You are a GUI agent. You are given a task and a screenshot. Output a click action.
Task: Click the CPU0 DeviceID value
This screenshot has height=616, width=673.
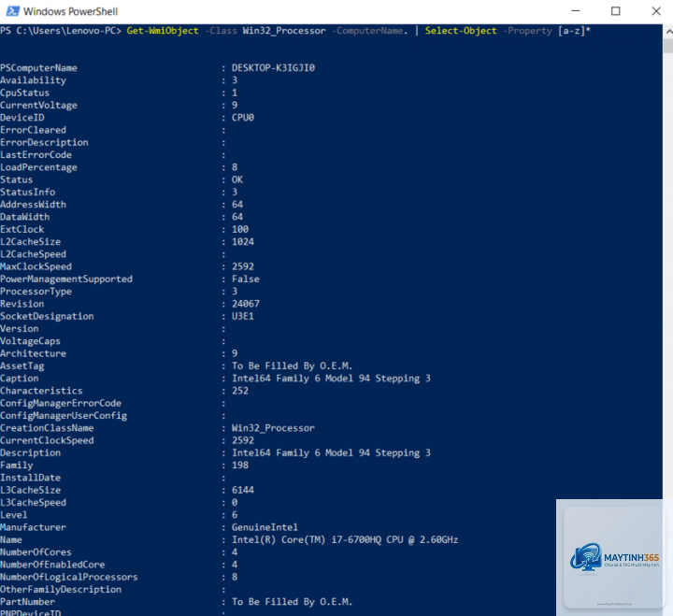pos(243,118)
